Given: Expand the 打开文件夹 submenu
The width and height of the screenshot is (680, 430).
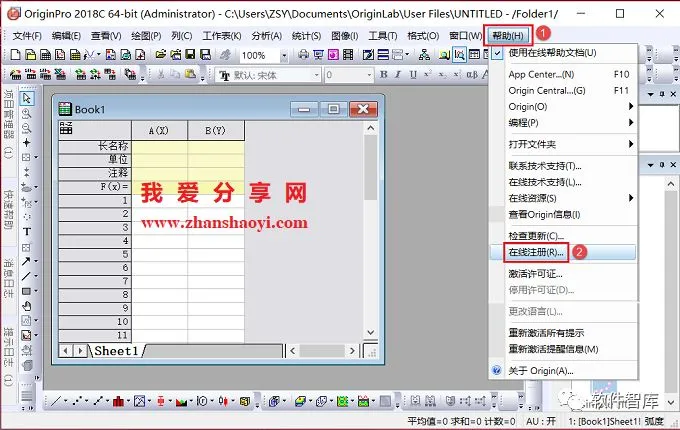Looking at the screenshot, I should click(563, 144).
